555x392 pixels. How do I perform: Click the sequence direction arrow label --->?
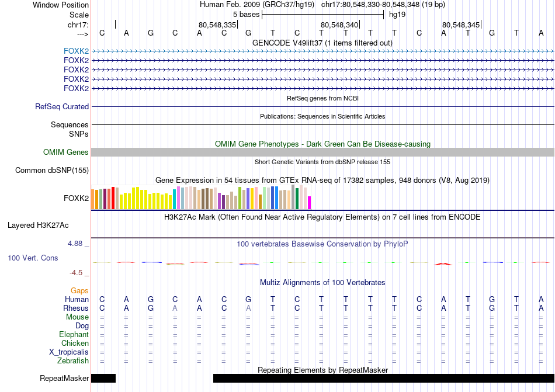click(x=82, y=34)
